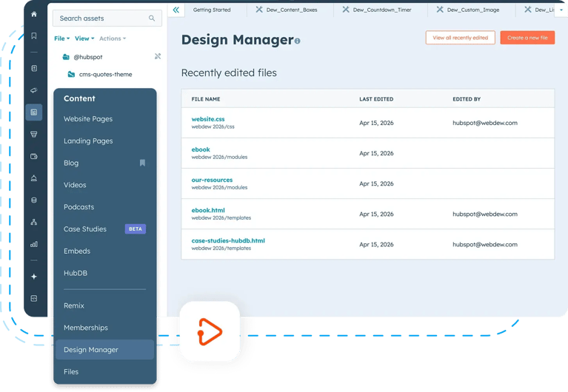The height and width of the screenshot is (392, 568).
Task: Click module icon on Dew_Content_Boxes tab
Action: pyautogui.click(x=259, y=10)
